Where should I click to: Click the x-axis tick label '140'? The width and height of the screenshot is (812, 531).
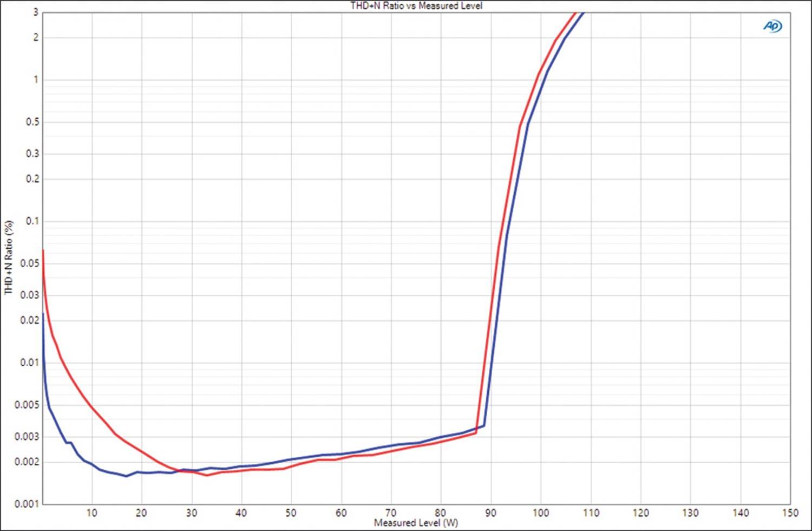(741, 513)
